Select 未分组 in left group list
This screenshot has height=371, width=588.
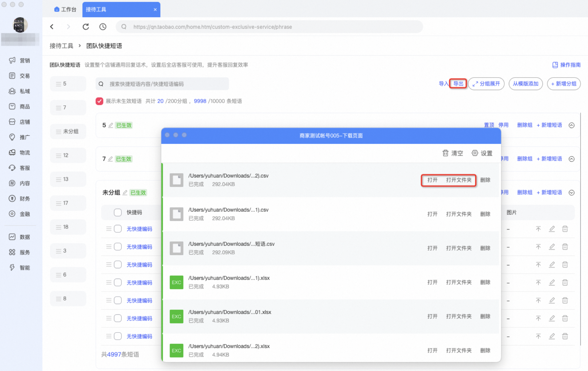tap(68, 132)
